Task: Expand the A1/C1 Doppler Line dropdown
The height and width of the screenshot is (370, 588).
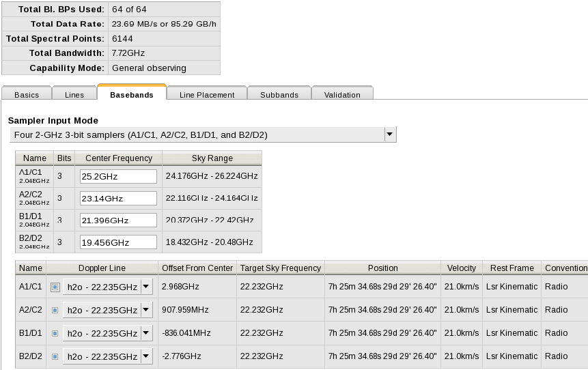Action: 146,287
